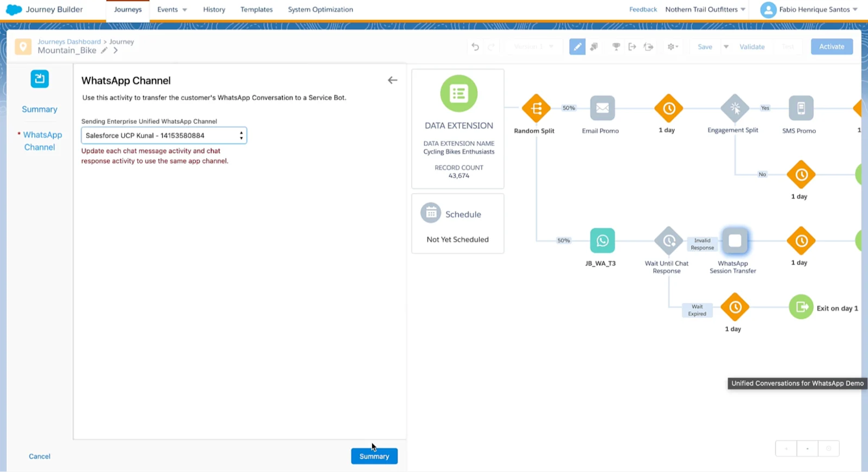Select the Email Promo activity
The image size is (868, 472).
pyautogui.click(x=602, y=108)
